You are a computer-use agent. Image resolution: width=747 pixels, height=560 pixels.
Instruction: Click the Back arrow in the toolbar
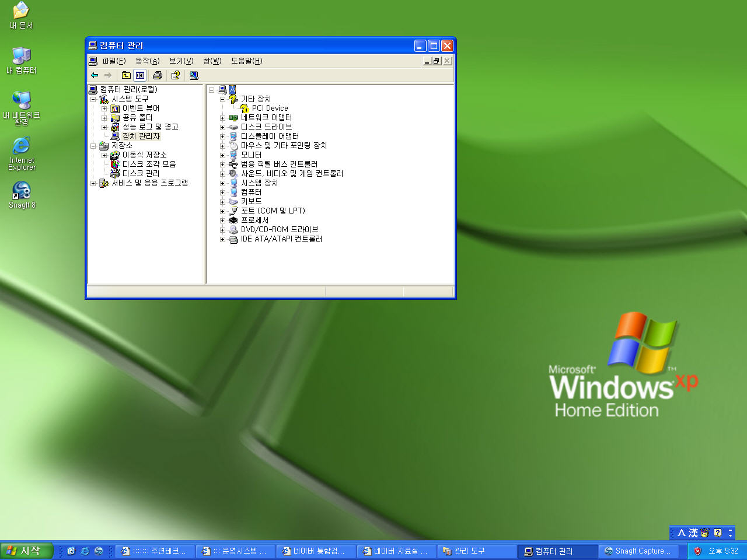(95, 75)
